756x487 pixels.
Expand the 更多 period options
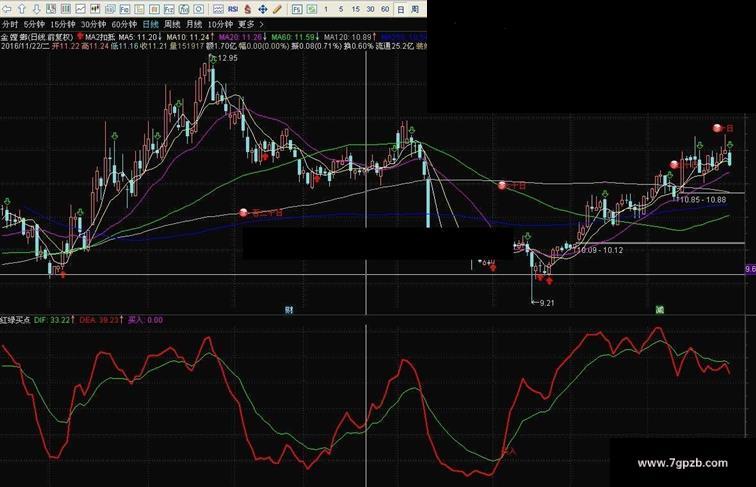(246, 25)
